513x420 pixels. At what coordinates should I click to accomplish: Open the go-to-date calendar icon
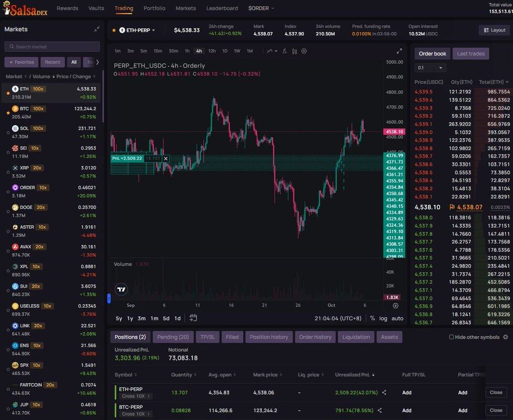coord(193,318)
